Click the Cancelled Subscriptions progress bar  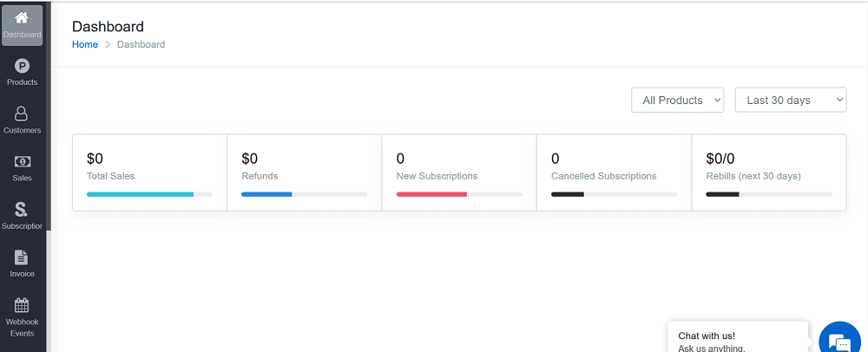[x=614, y=194]
